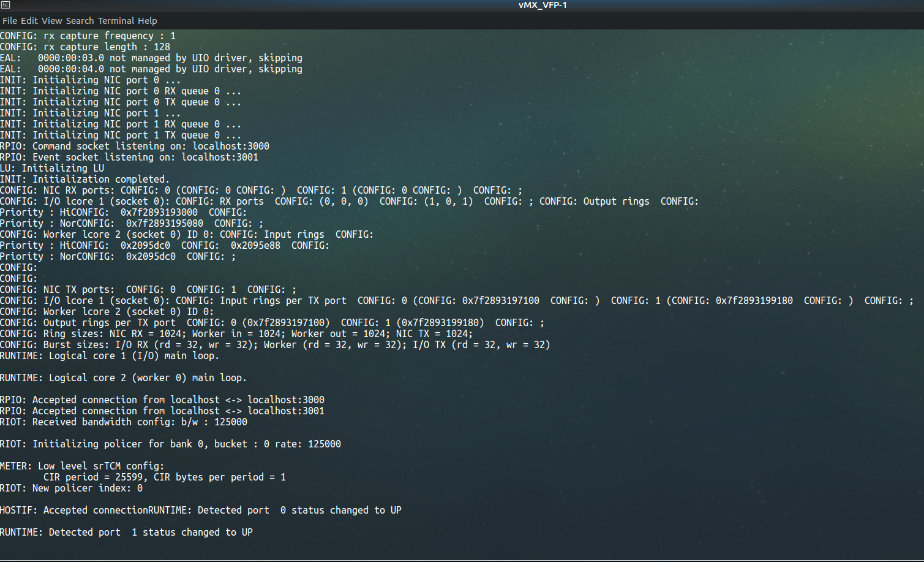
Task: Click 'localhost:3001' in the Event socket line
Action: click(220, 158)
